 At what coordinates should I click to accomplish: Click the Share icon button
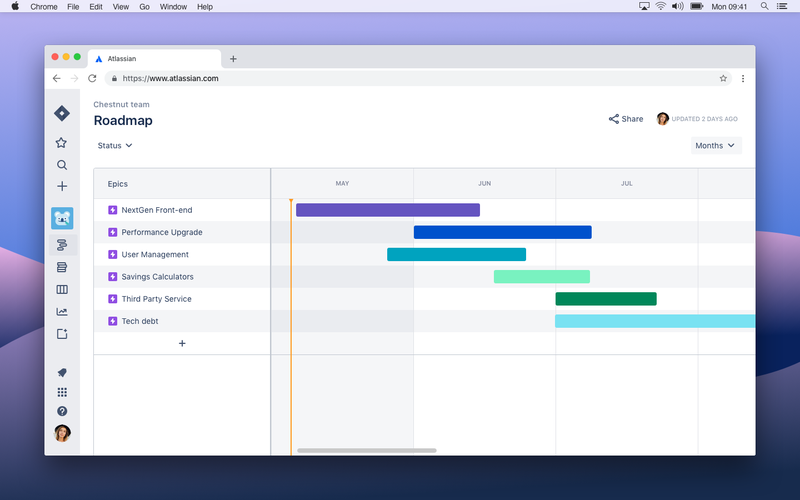pyautogui.click(x=626, y=119)
